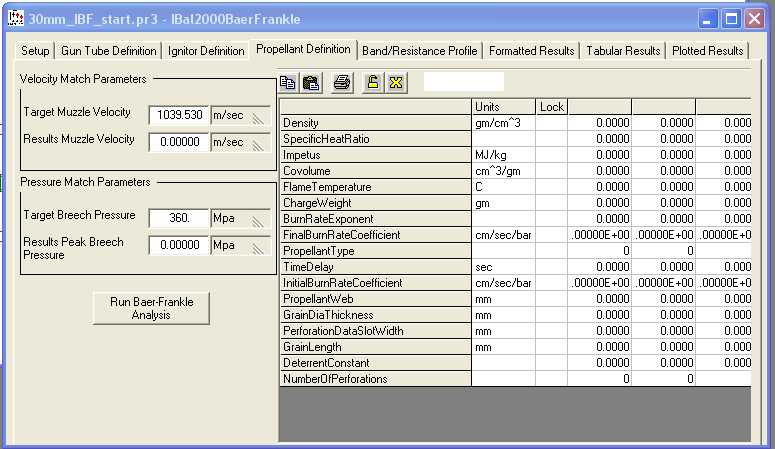Open Results Peak Breech Pressure units selector
775x449 pixels.
(240, 245)
